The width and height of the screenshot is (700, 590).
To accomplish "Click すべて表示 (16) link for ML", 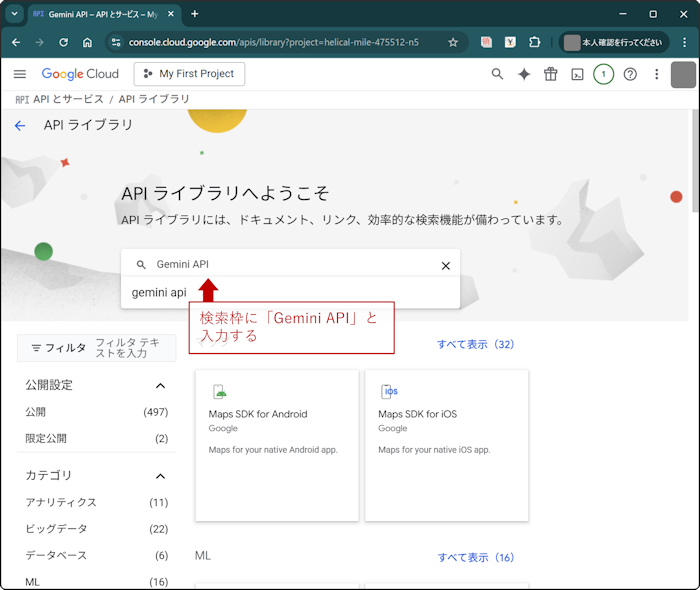I will (475, 557).
